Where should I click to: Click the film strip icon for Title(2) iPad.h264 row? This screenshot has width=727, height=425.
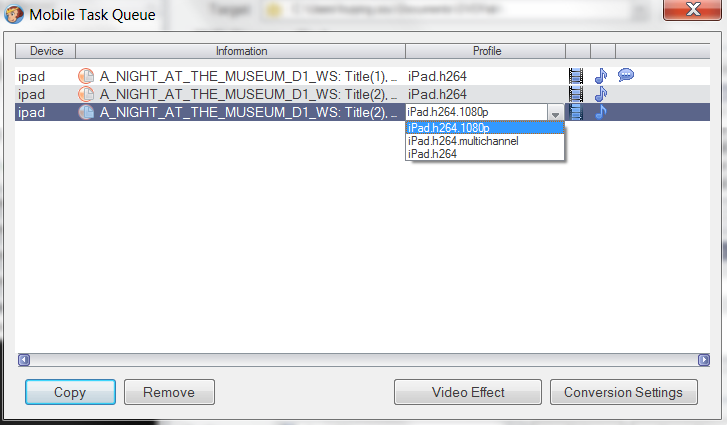point(576,94)
